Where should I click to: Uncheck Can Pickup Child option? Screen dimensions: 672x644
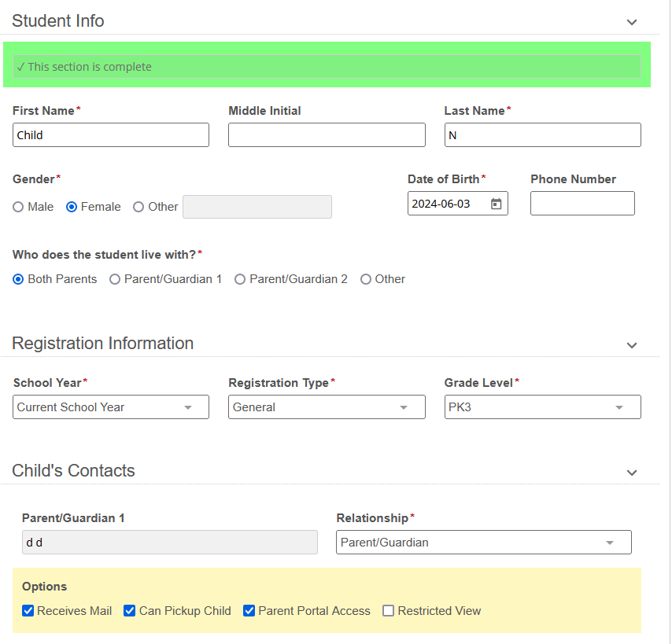(x=130, y=611)
